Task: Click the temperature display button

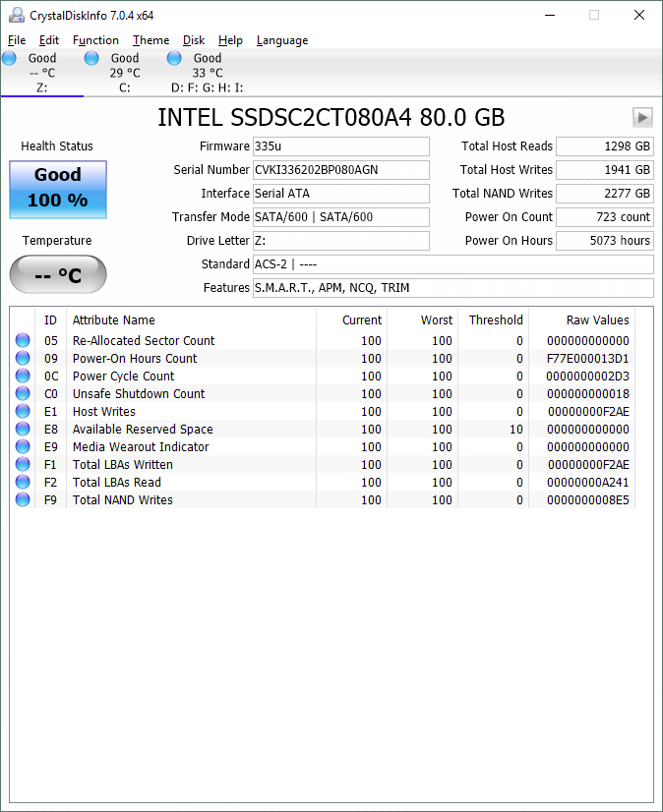Action: pos(58,275)
